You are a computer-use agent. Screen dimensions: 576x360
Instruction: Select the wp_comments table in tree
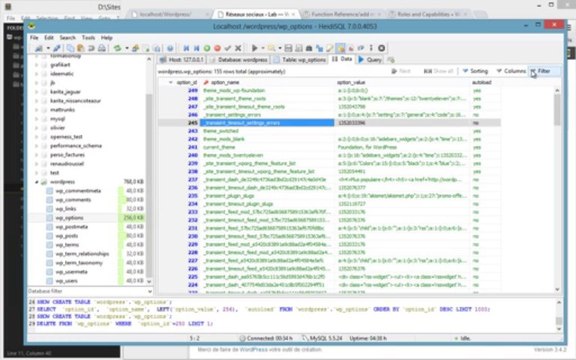click(73, 200)
